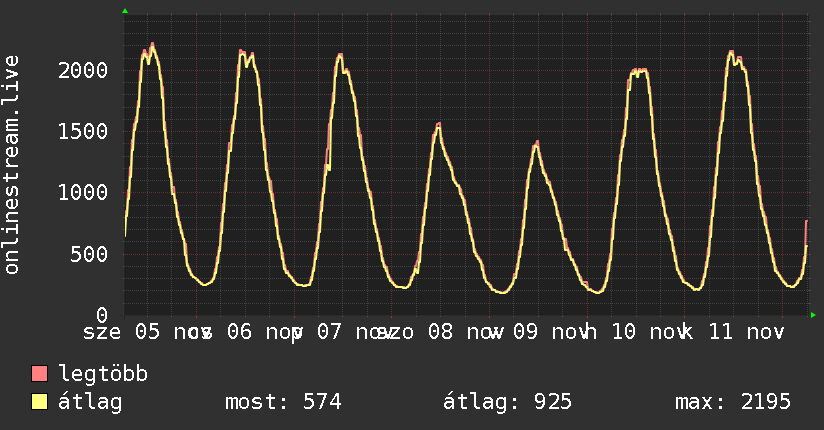Click the 'max: 2195' statistic

click(x=733, y=402)
